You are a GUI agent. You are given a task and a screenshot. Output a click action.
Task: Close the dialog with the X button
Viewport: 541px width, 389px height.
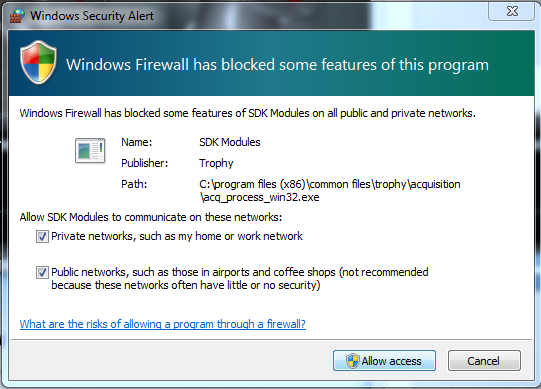click(x=512, y=11)
